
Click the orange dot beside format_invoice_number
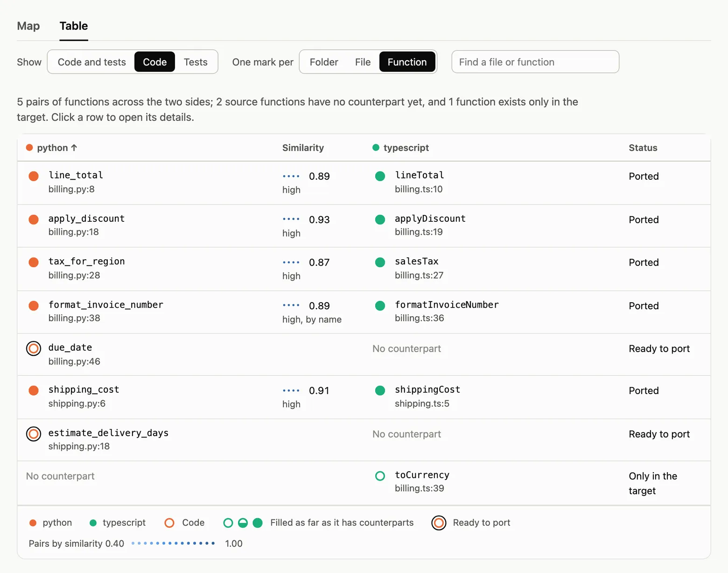pos(34,306)
